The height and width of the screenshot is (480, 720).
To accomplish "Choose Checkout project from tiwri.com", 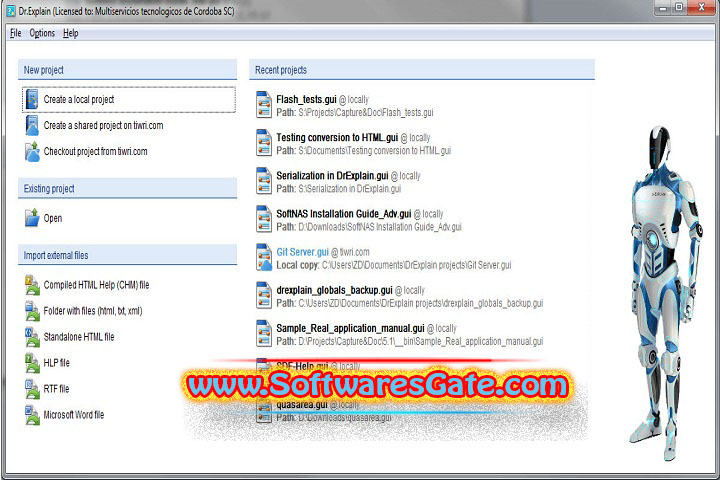I will point(96,152).
